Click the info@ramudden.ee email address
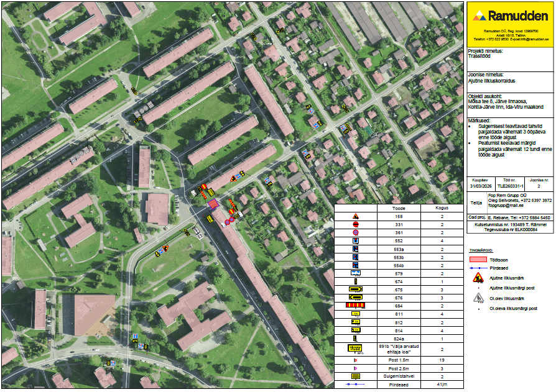 (535, 39)
